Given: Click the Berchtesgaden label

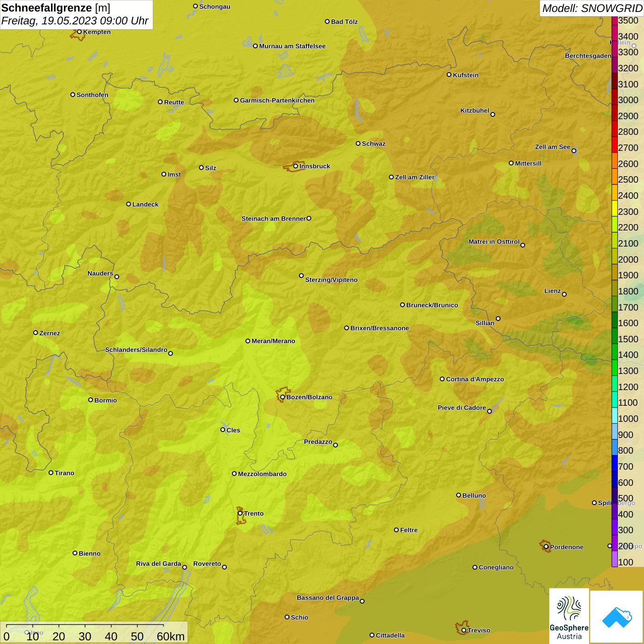Looking at the screenshot, I should (588, 56).
